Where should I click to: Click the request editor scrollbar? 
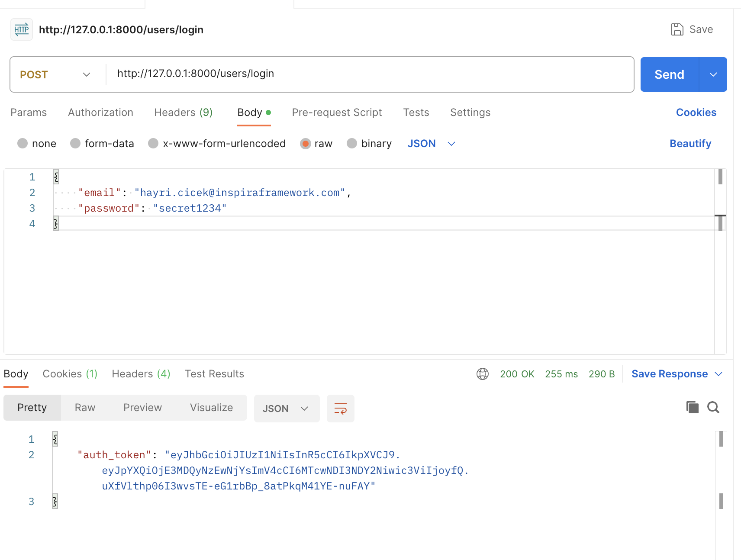[720, 261]
